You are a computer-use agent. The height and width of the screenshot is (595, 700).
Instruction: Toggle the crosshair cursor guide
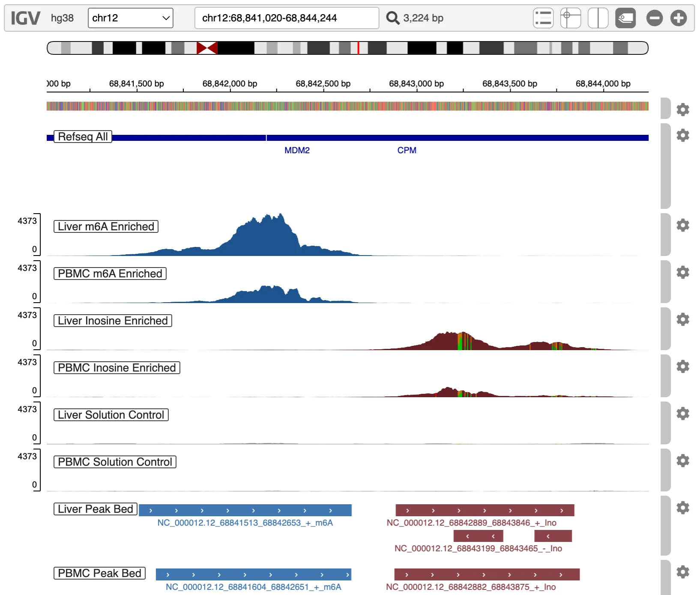pyautogui.click(x=570, y=18)
